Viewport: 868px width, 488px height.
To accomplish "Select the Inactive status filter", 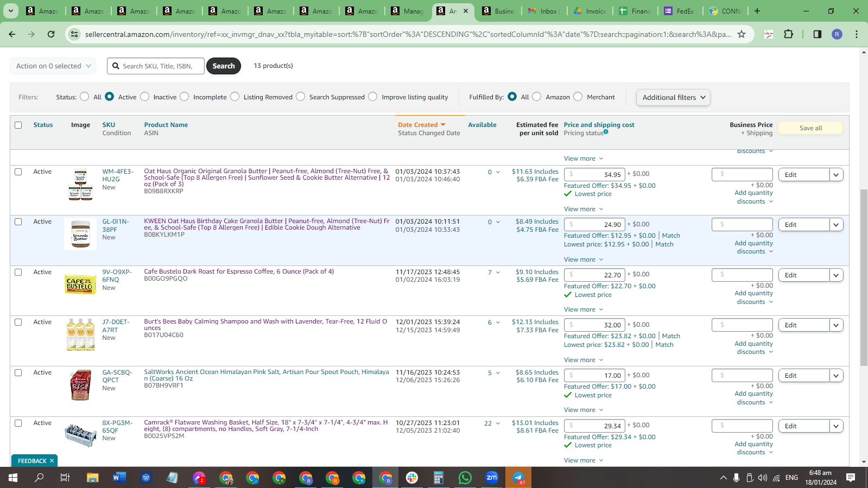I will (x=144, y=97).
